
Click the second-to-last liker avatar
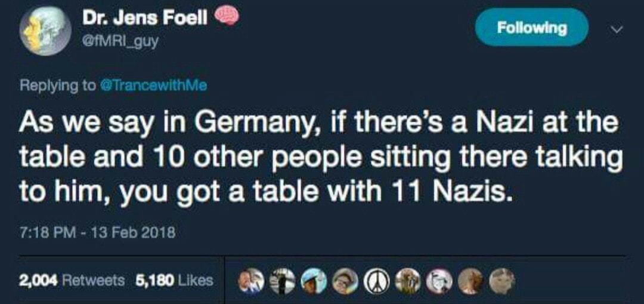pos(469,281)
